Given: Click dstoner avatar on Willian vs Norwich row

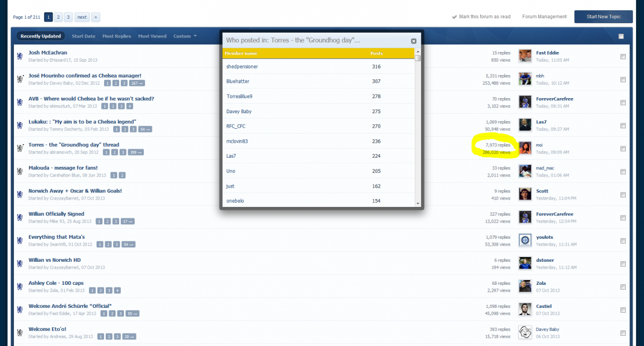Looking at the screenshot, I should tap(525, 263).
